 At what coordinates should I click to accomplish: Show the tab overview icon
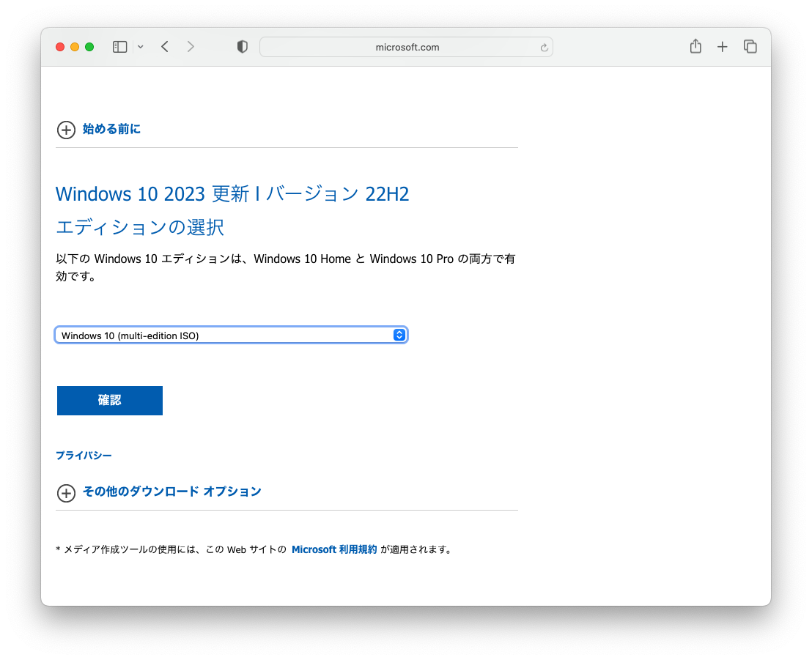click(750, 46)
